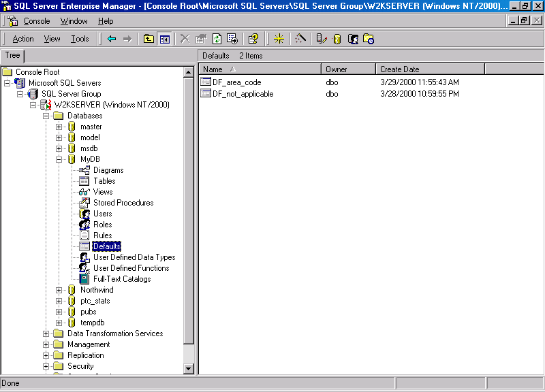Image resolution: width=545 pixels, height=392 pixels.
Task: Expand the tempdb database node
Action: [59, 323]
